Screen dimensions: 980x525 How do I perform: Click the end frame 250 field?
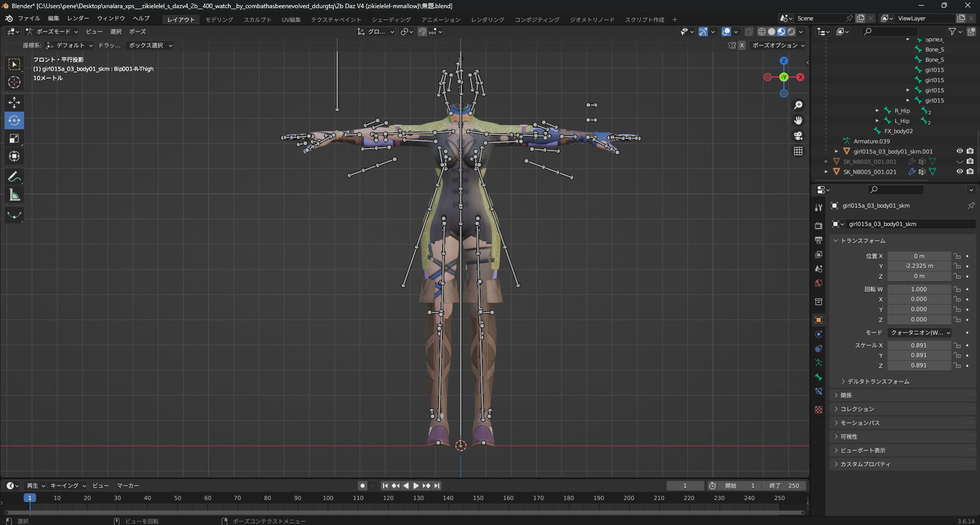(784, 486)
